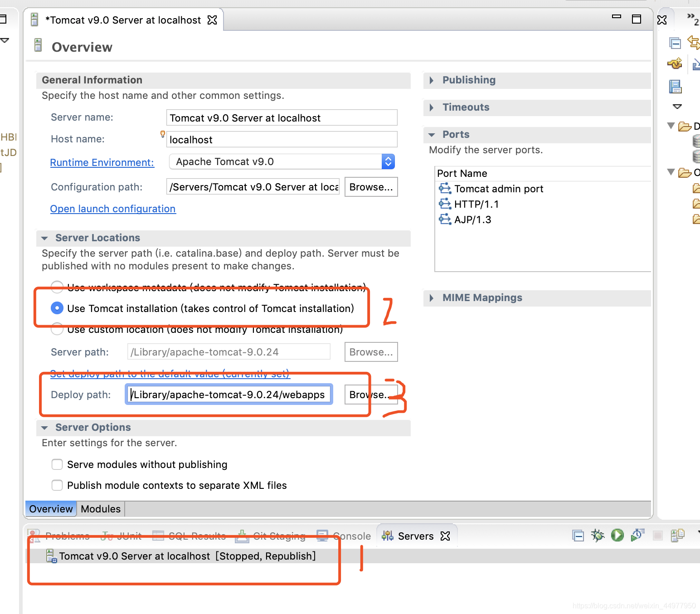Click Open launch configuration link
The width and height of the screenshot is (700, 614).
(x=113, y=209)
